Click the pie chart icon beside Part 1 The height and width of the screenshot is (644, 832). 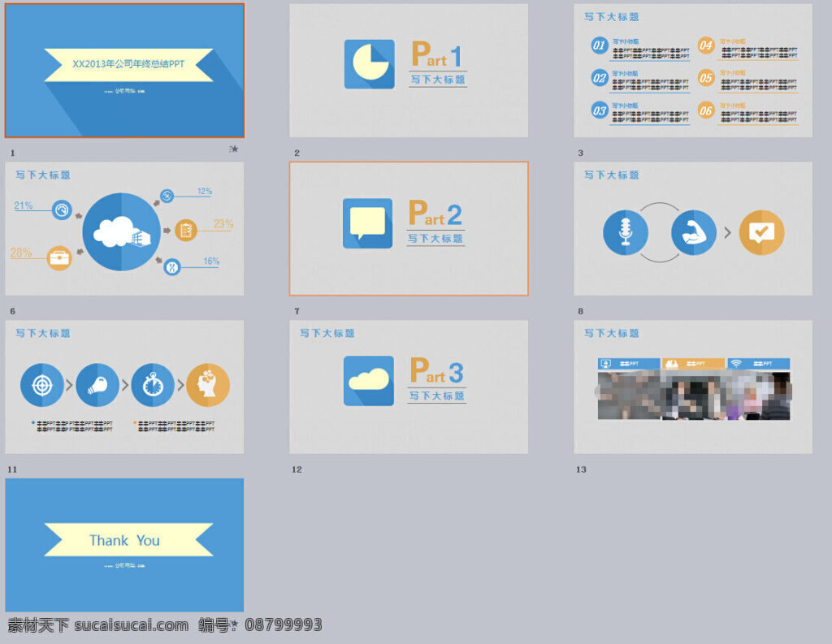coord(370,63)
